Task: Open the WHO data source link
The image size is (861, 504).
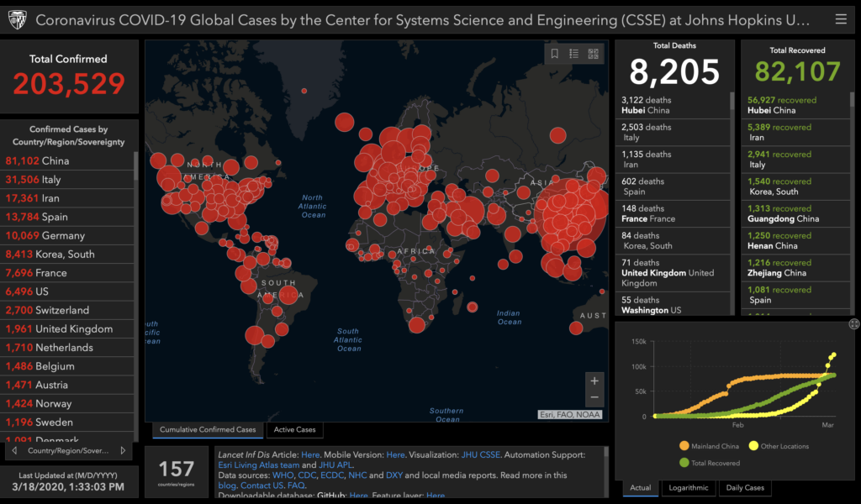Action: 283,475
